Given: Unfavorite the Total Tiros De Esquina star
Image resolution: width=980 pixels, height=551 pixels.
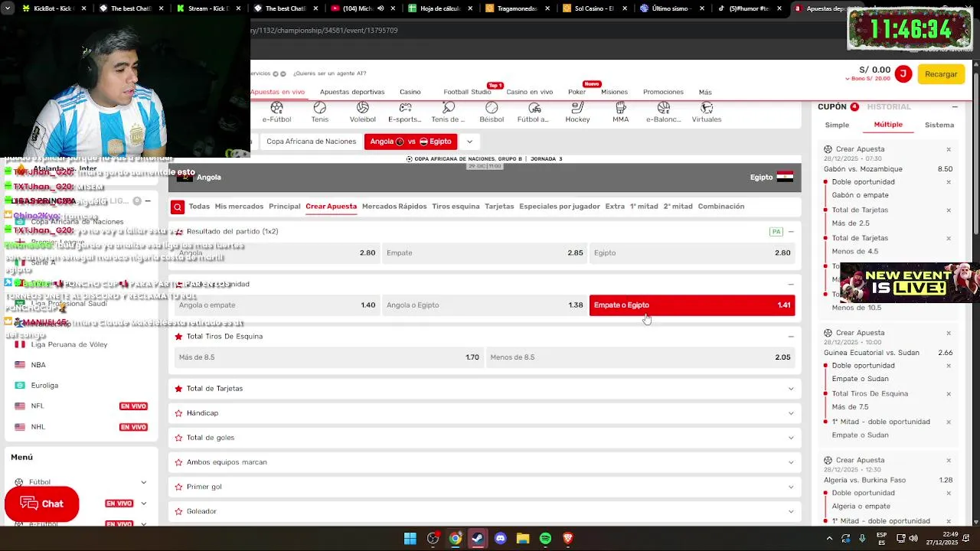Looking at the screenshot, I should click(x=179, y=336).
